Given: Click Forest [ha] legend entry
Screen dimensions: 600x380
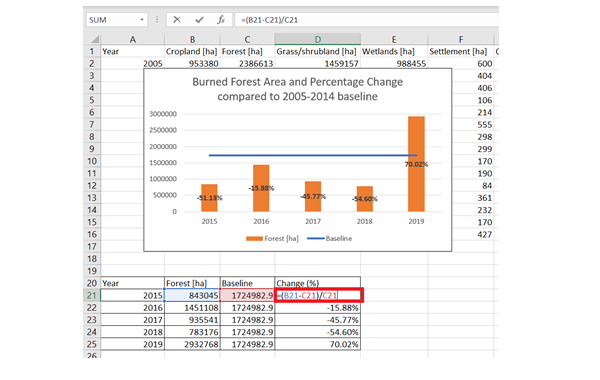Looking at the screenshot, I should [272, 238].
